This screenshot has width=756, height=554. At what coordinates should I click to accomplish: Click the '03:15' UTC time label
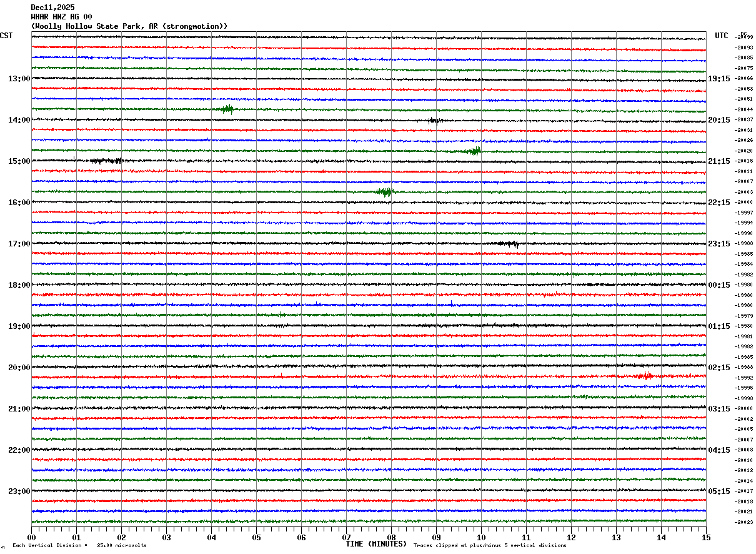click(x=719, y=409)
